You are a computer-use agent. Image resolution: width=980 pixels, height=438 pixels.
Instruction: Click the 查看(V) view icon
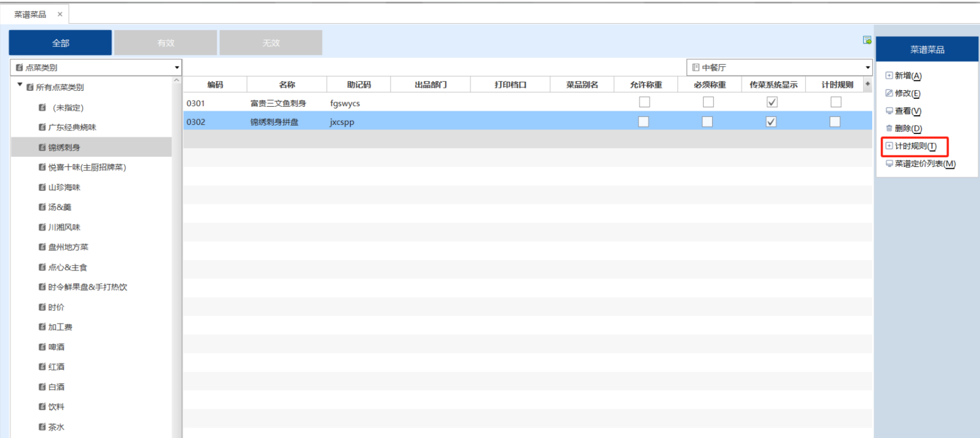coord(889,111)
